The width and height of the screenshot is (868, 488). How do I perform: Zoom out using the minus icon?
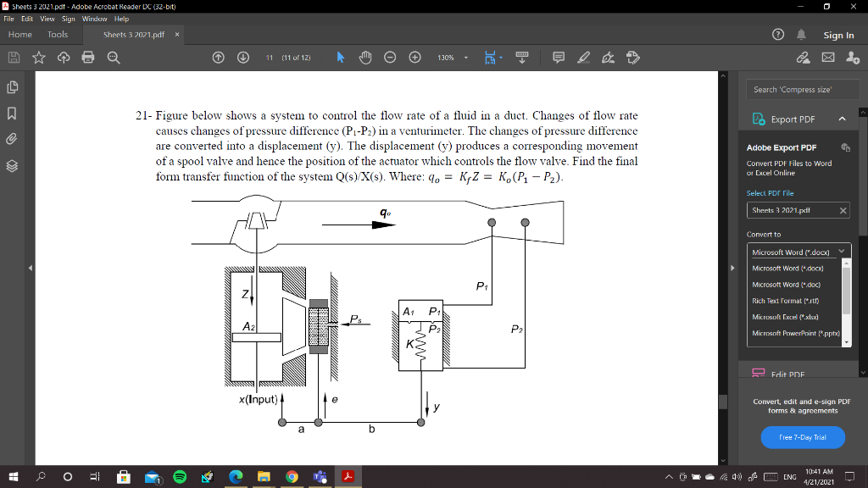pos(389,58)
